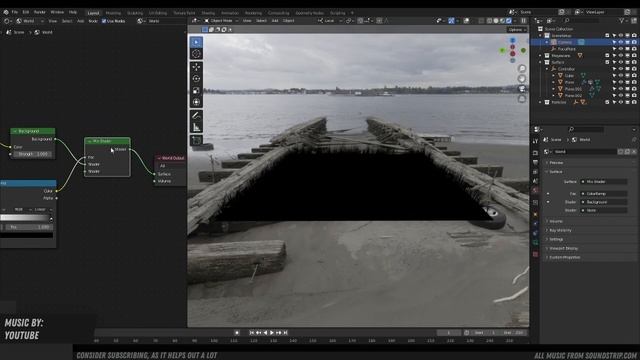Click the pan hand icon in viewport
Screen dimensions: 640x360
pyautogui.click(x=522, y=78)
